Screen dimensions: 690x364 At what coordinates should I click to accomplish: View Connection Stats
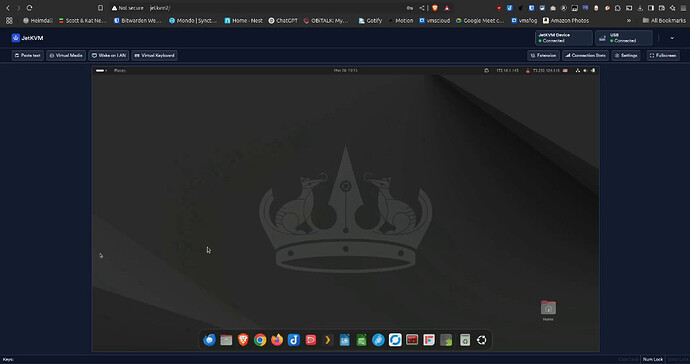585,55
